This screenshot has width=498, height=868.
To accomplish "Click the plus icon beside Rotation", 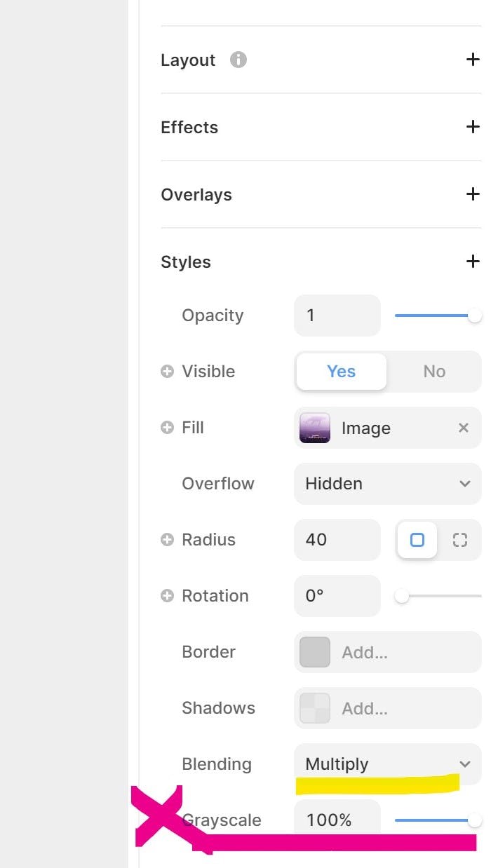I will click(167, 596).
